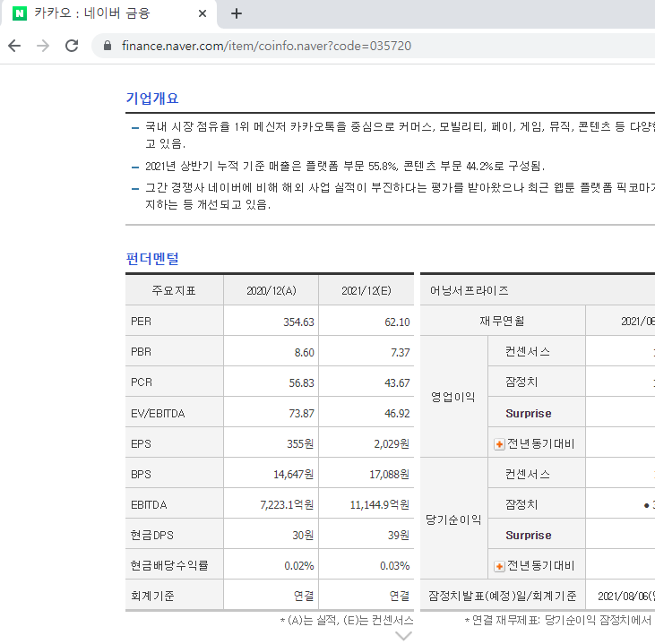Click the PBR row label

tap(142, 352)
